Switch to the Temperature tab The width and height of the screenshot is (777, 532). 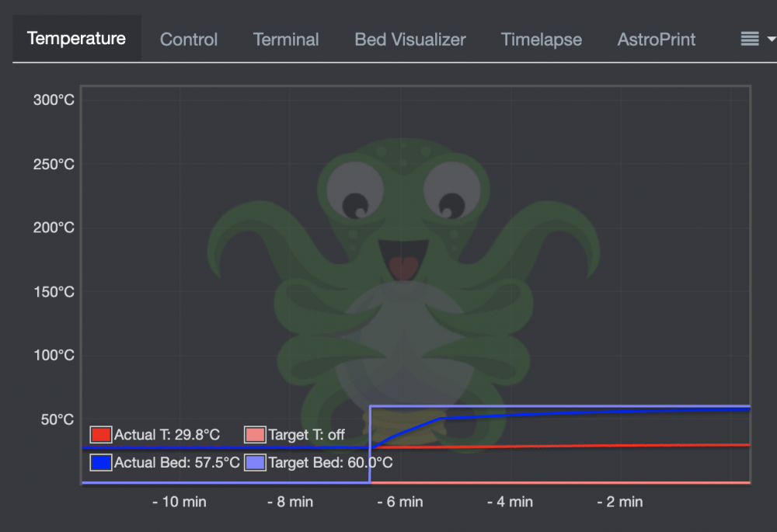77,39
